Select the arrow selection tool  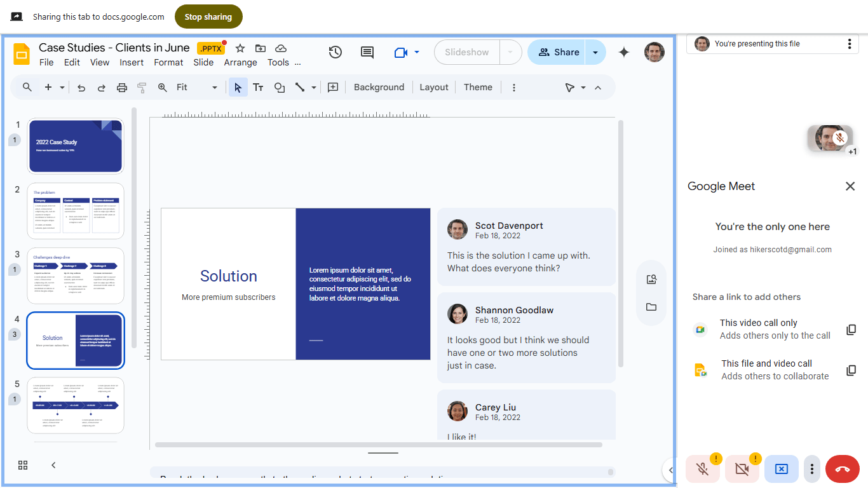click(237, 87)
